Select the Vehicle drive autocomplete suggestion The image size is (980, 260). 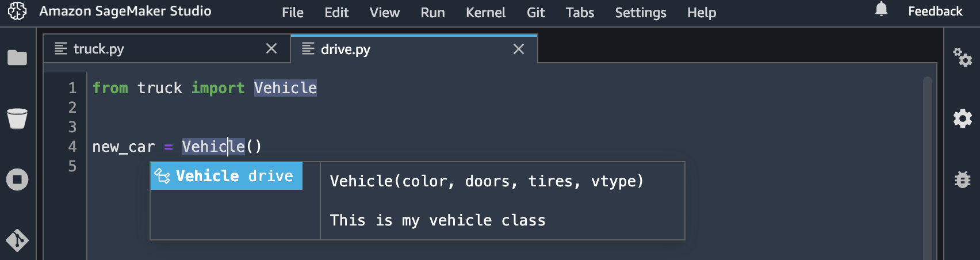pos(227,176)
